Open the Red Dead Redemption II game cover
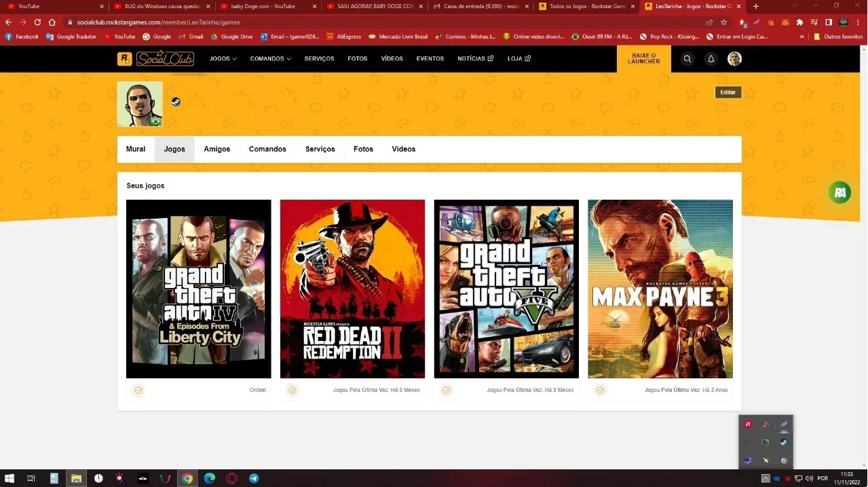 (x=353, y=289)
